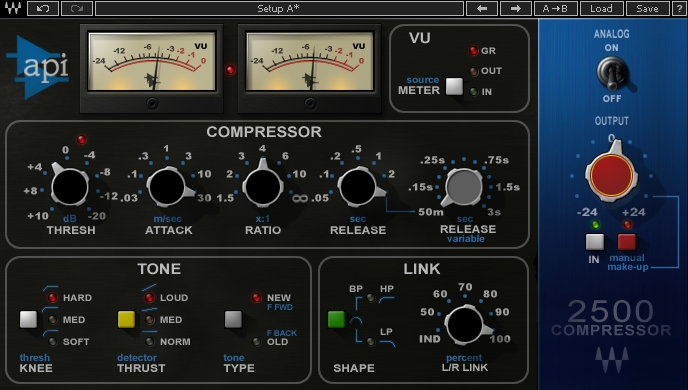Click the api logo

pos(38,67)
